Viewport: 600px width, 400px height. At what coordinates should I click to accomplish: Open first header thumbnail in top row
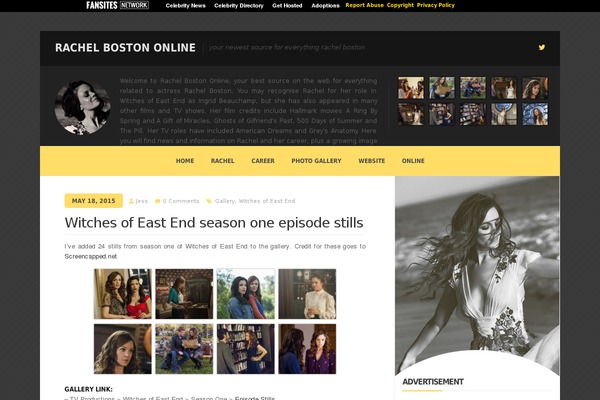pyautogui.click(x=411, y=88)
